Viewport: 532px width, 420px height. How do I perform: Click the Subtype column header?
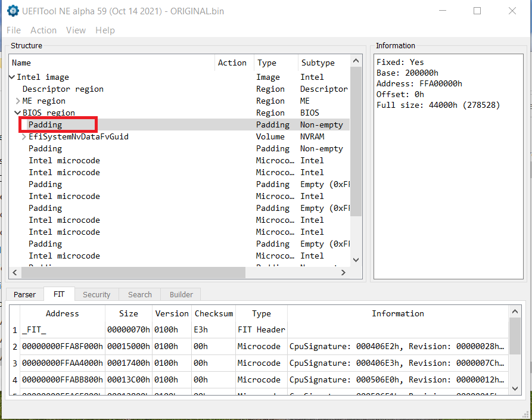pos(318,63)
